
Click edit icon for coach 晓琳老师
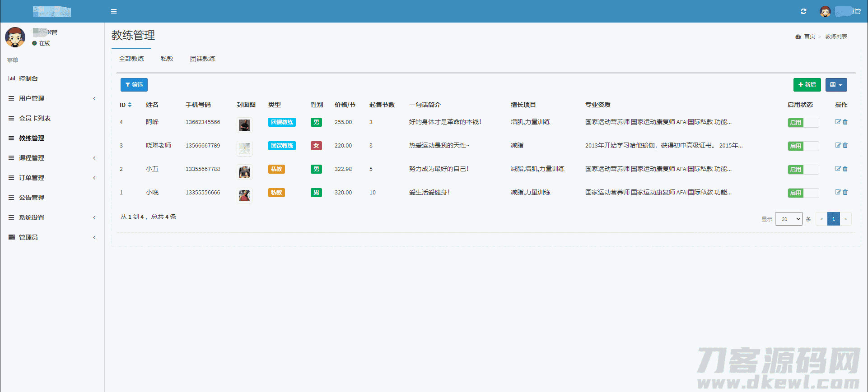coord(838,145)
